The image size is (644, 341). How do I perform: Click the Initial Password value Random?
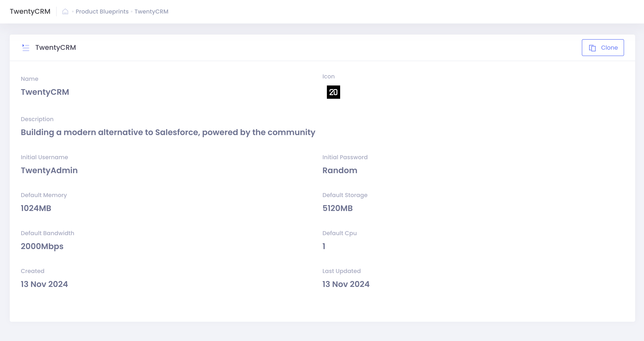pos(339,170)
